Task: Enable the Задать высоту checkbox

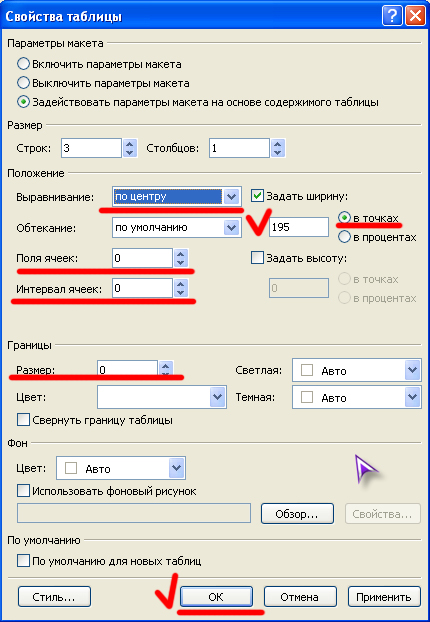Action: coord(257,258)
